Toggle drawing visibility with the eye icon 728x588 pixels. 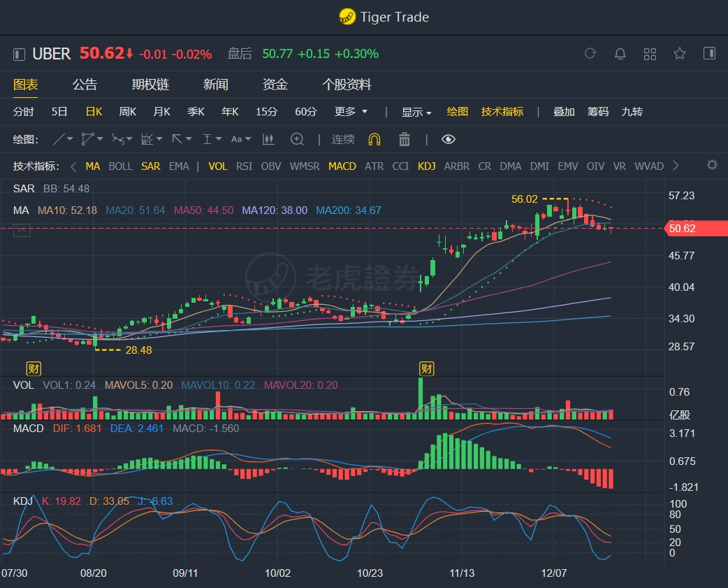449,139
